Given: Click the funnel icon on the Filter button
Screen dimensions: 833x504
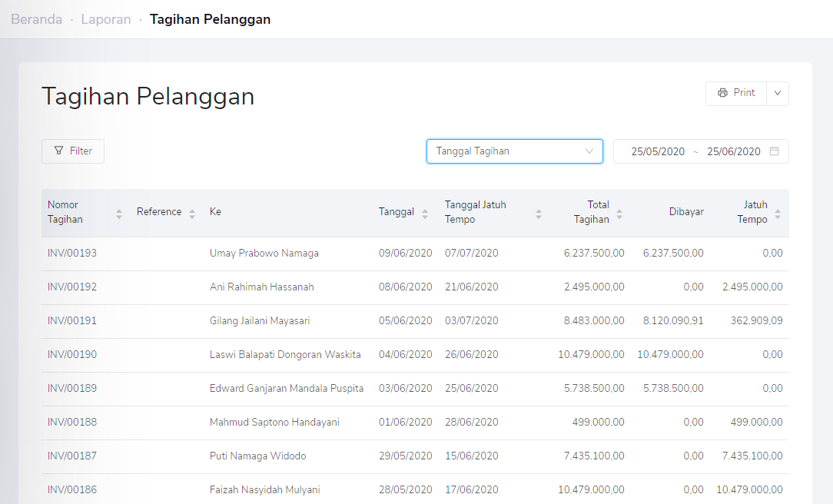Looking at the screenshot, I should coord(58,151).
